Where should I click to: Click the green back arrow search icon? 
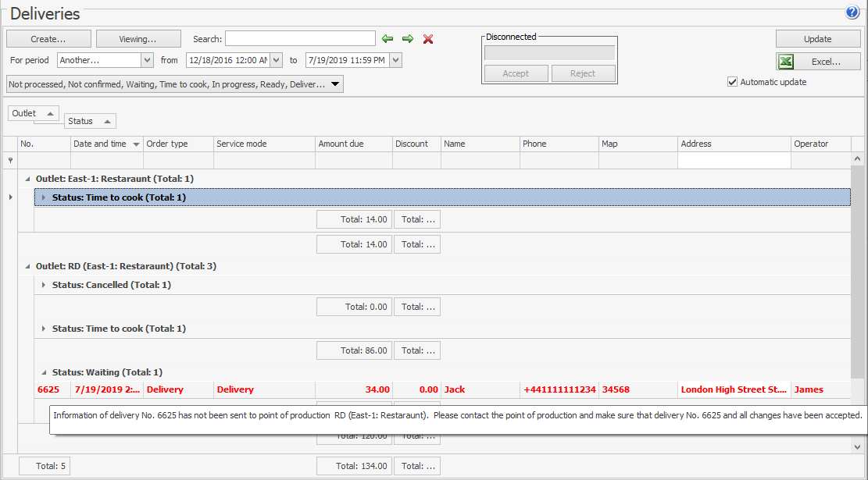click(x=388, y=39)
